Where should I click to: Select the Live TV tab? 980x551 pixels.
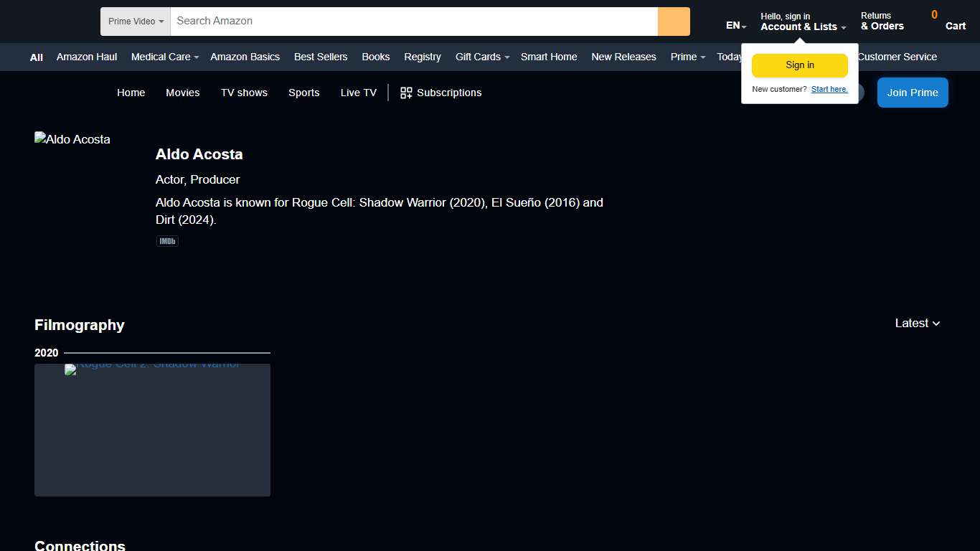[358, 93]
